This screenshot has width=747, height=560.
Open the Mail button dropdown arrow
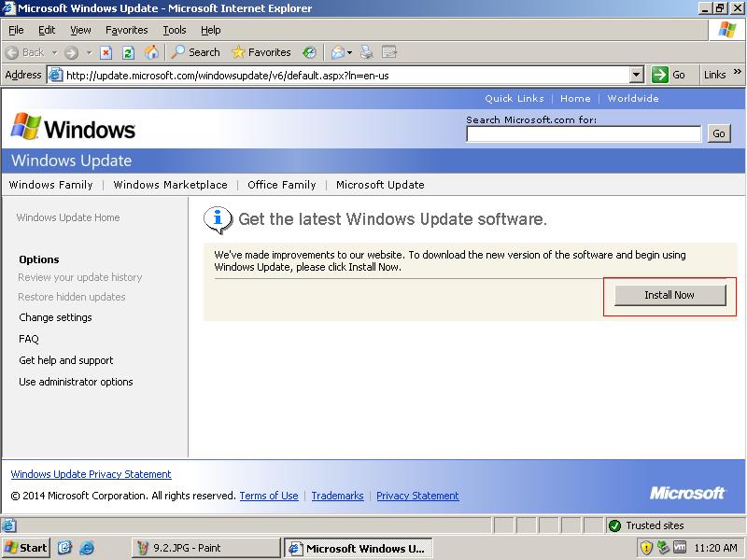[350, 52]
